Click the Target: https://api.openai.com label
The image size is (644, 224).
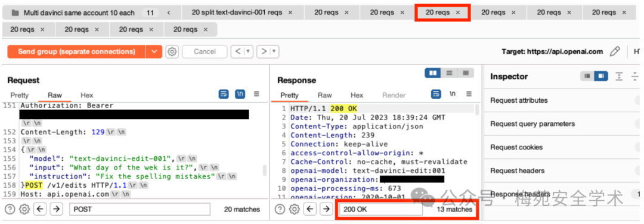coord(552,51)
